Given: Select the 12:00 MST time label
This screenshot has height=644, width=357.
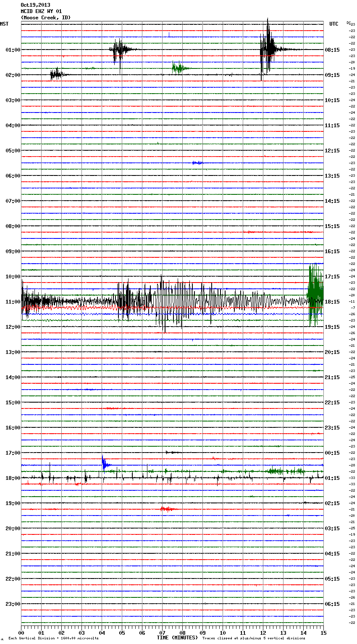Looking at the screenshot, I should [x=13, y=327].
